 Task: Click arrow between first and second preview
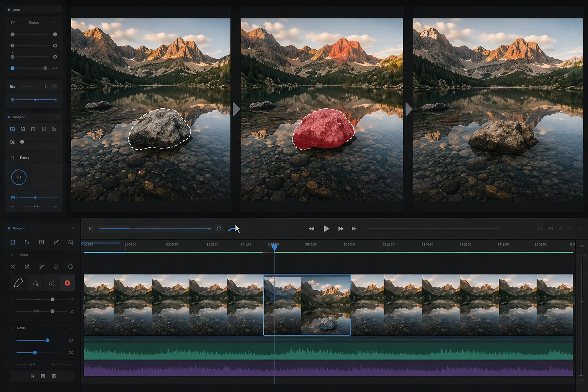[x=236, y=109]
